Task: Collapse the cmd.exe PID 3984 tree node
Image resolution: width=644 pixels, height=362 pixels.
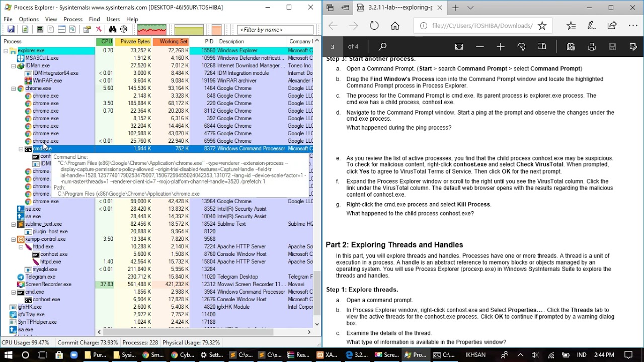Action: 14,292
